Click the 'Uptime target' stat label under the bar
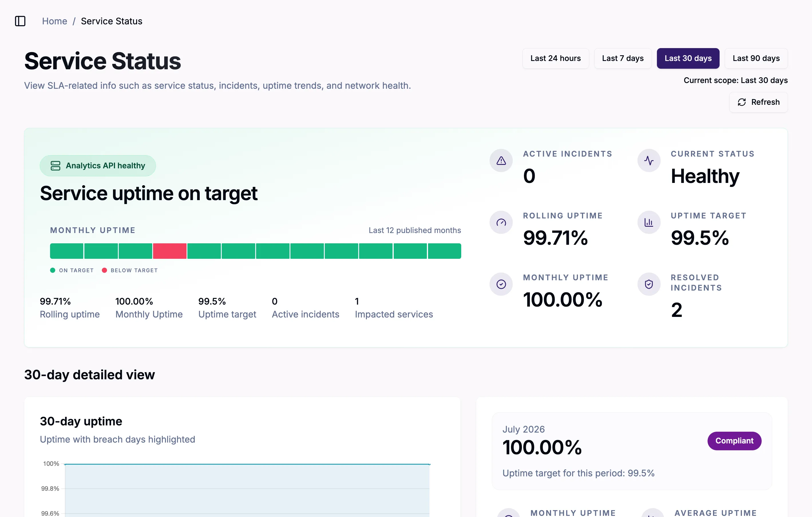The height and width of the screenshot is (517, 812). (x=227, y=314)
